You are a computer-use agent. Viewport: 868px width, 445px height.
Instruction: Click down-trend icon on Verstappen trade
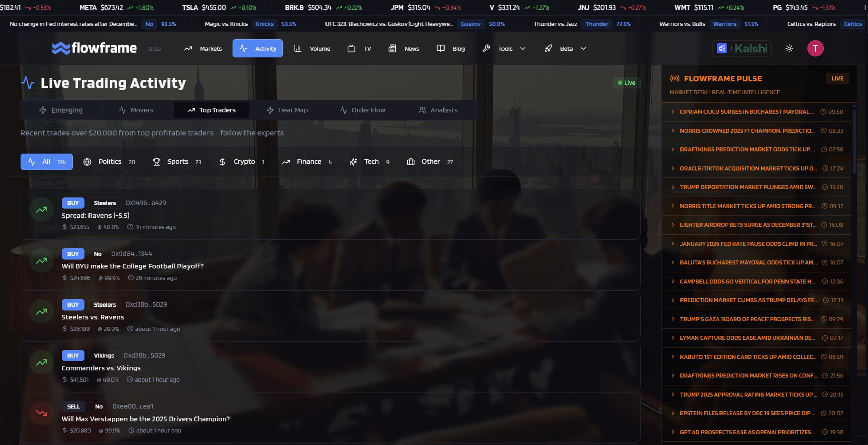coord(42,413)
